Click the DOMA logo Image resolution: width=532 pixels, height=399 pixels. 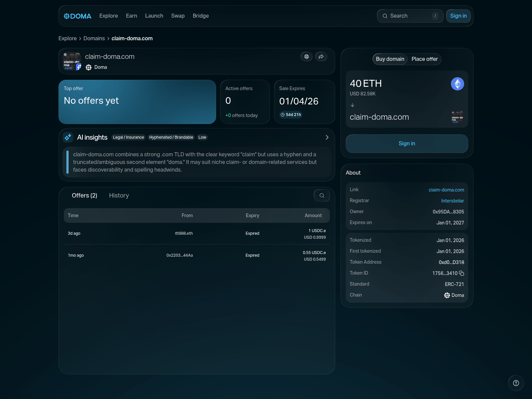[77, 16]
